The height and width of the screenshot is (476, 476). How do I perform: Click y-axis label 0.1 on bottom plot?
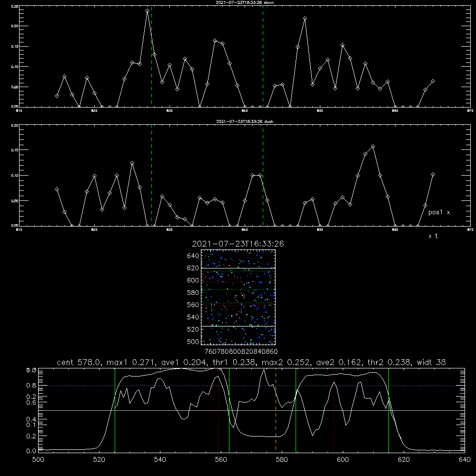[31, 425]
